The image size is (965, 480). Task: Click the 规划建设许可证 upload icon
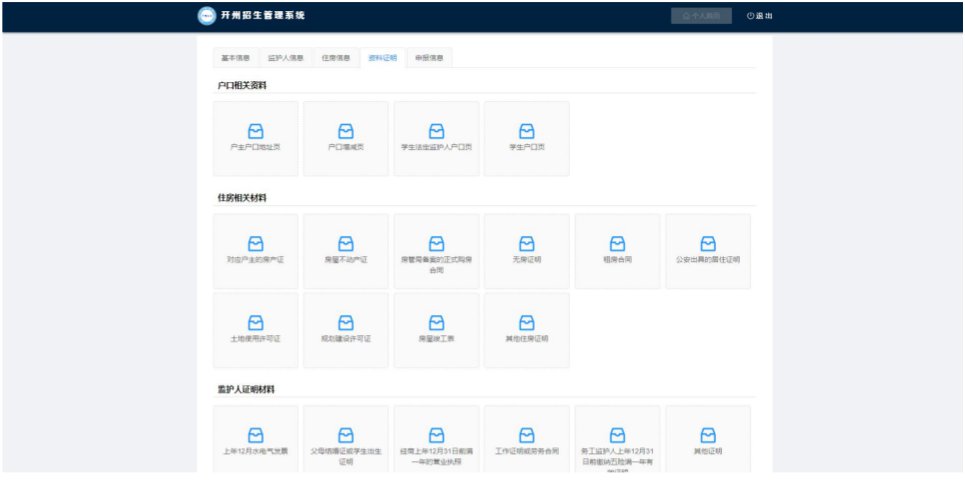(x=346, y=323)
